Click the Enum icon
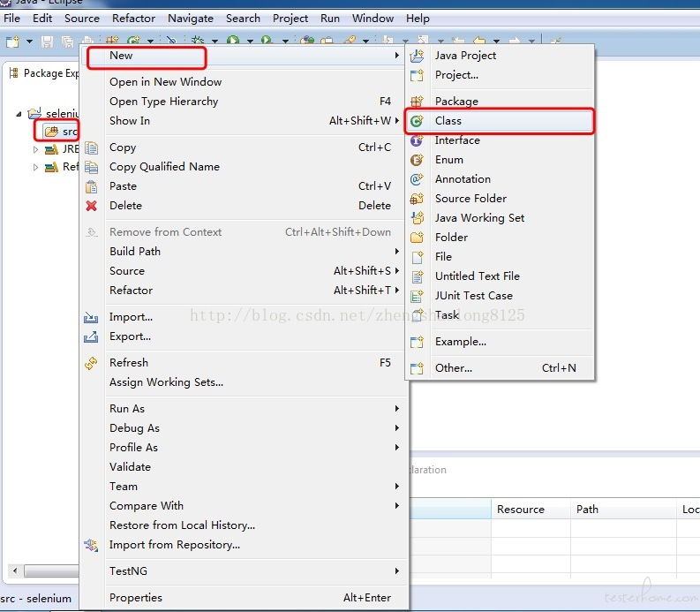The width and height of the screenshot is (700, 612). coord(417,160)
